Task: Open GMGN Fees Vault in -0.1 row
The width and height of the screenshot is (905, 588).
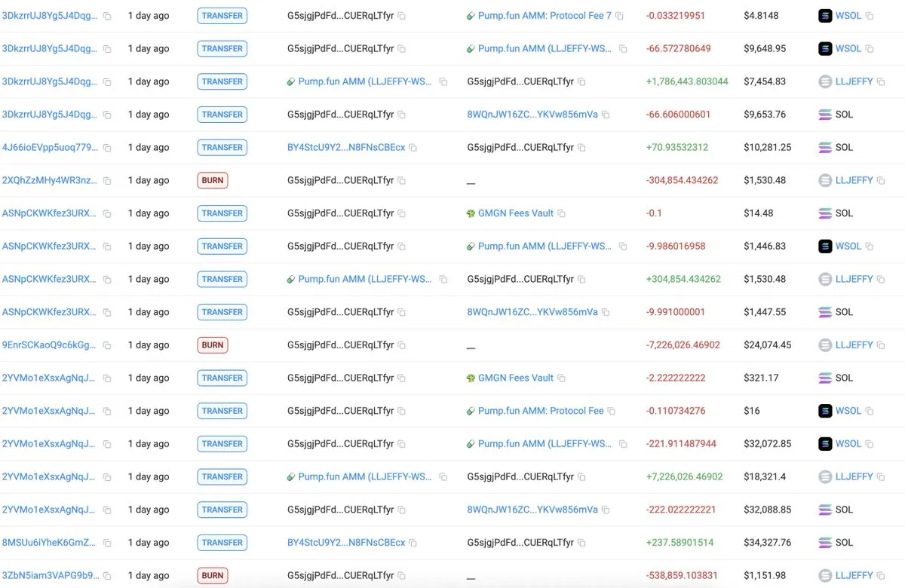Action: click(516, 213)
